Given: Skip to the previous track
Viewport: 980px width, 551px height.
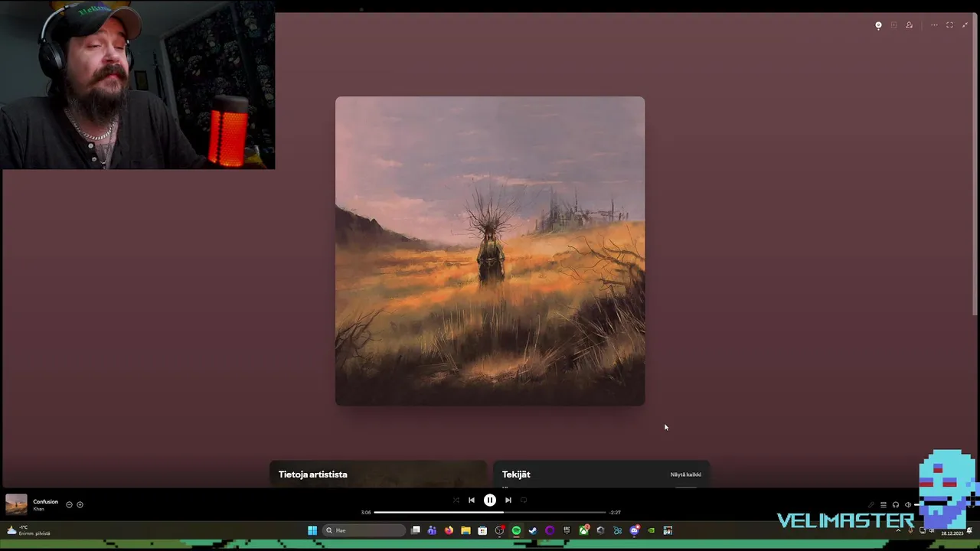Looking at the screenshot, I should tap(472, 500).
